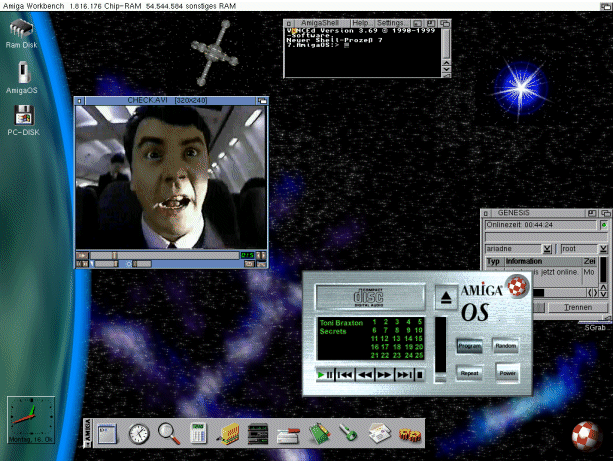The height and width of the screenshot is (461, 613).
Task: Toggle the Power button on the CD player
Action: point(506,372)
